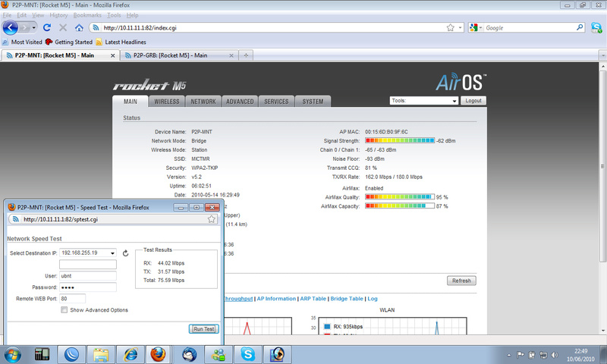Click the Password field in Speed Test
607x364 pixels.
point(88,287)
